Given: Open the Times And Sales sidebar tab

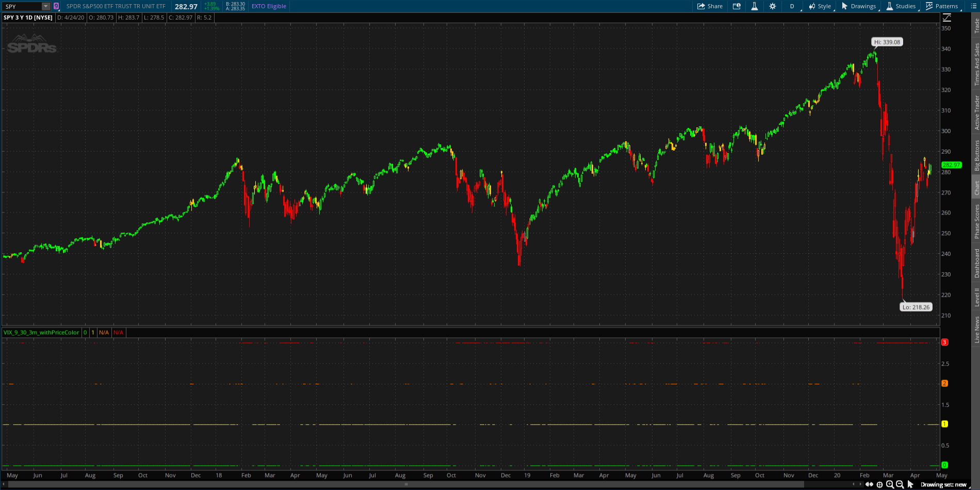Looking at the screenshot, I should [x=976, y=64].
